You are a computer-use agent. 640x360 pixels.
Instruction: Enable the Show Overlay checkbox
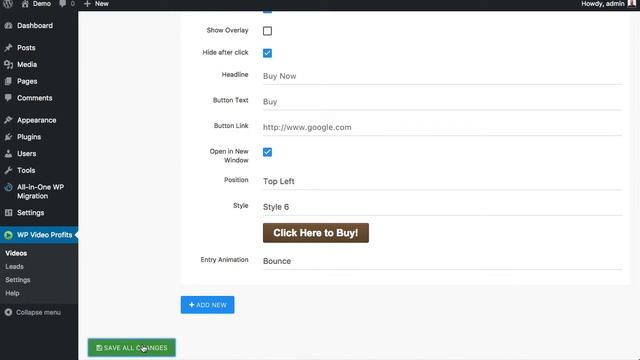point(267,31)
